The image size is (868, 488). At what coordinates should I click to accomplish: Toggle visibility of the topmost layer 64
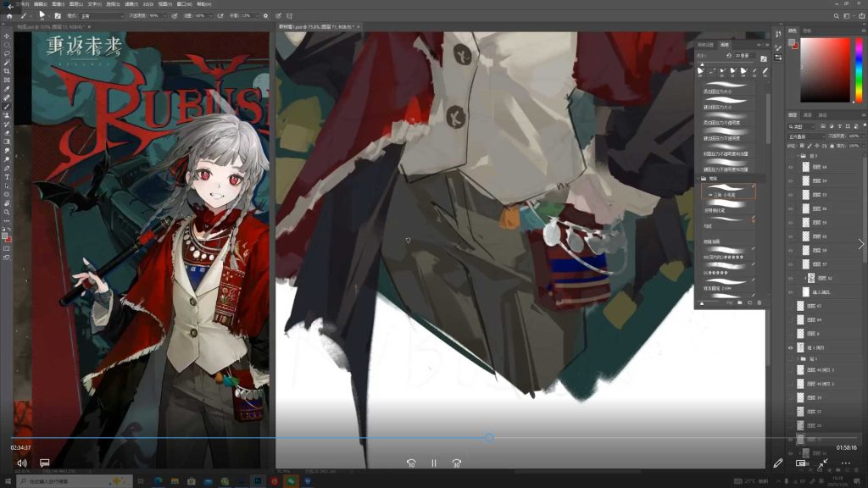pos(791,167)
